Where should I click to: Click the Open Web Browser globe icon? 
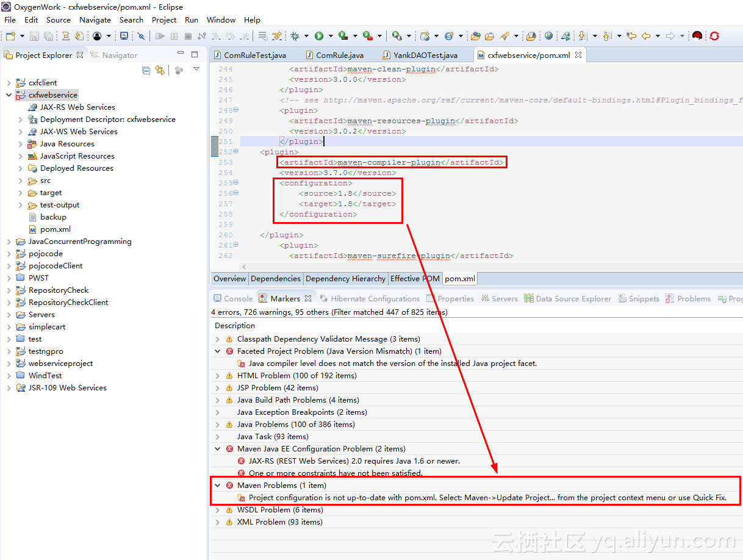pos(548,36)
